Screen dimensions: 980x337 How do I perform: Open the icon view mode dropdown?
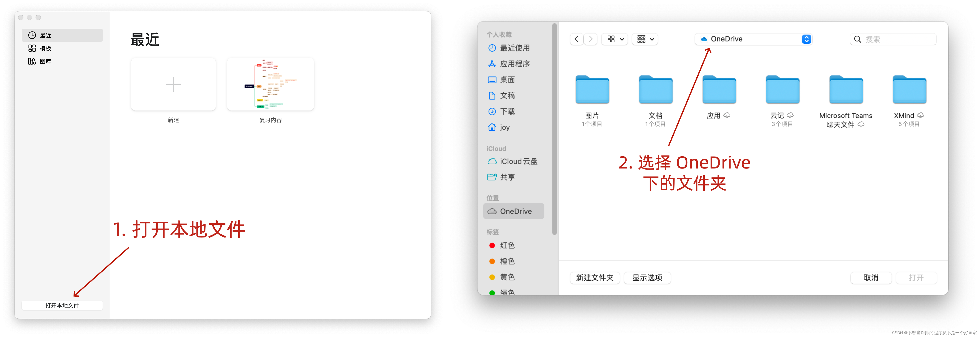point(615,39)
